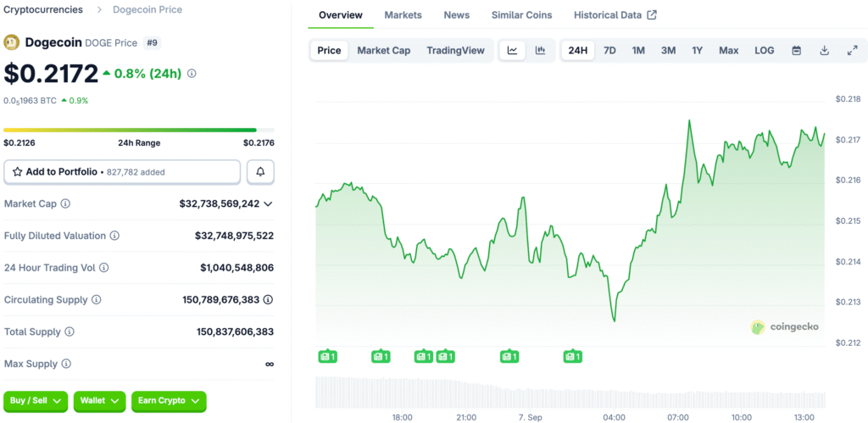Select the 1Y time range
The image size is (868, 423).
(x=697, y=50)
